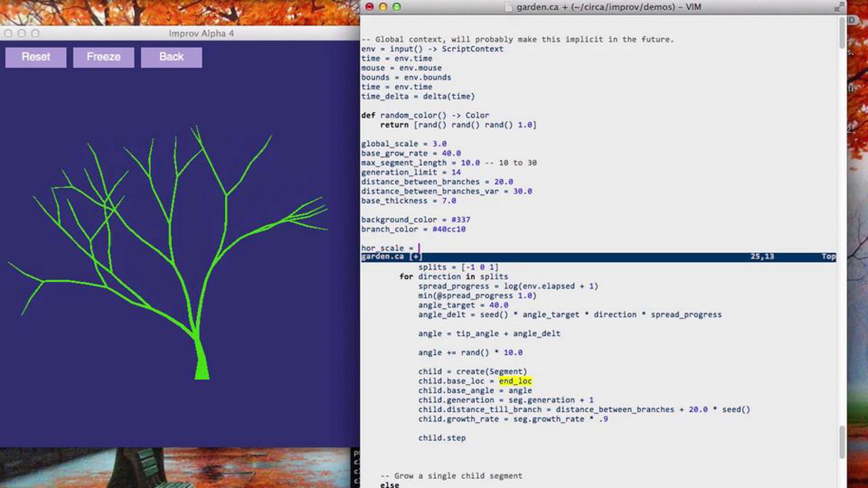Zoom the Improv Alpha 4 window
The image size is (868, 488).
(35, 33)
